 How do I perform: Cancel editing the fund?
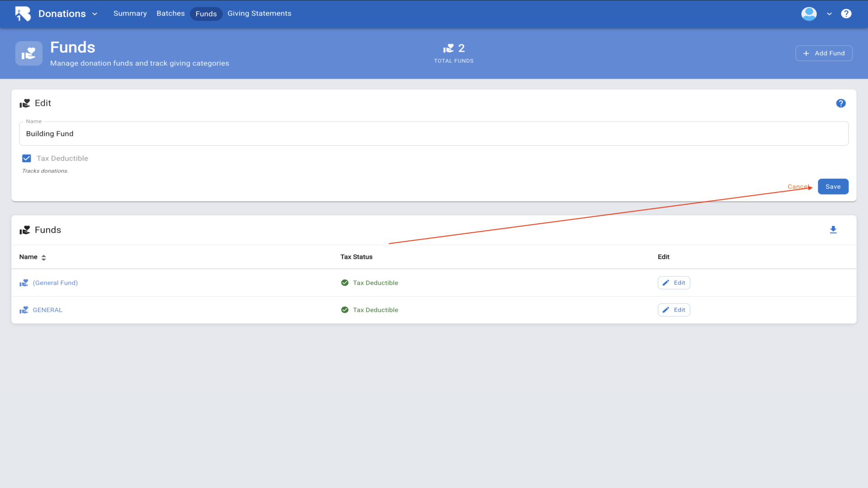(797, 187)
